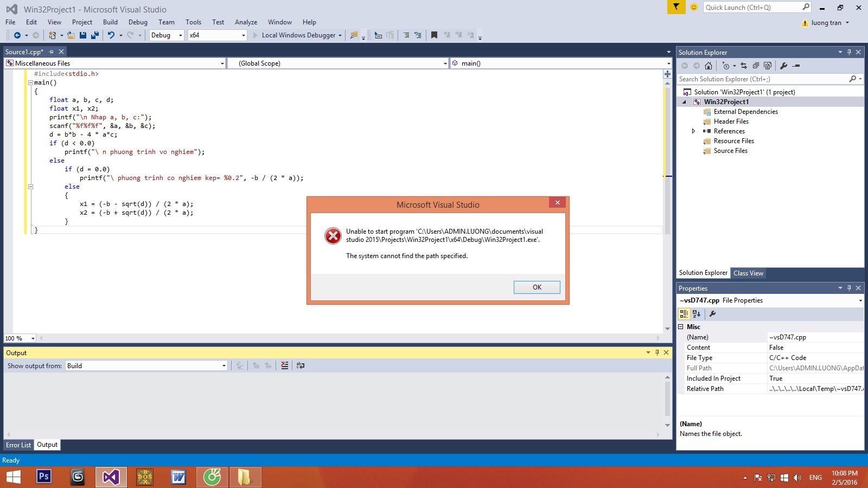868x488 pixels.
Task: Toggle pin on Source1.cpp tab
Action: (52, 52)
